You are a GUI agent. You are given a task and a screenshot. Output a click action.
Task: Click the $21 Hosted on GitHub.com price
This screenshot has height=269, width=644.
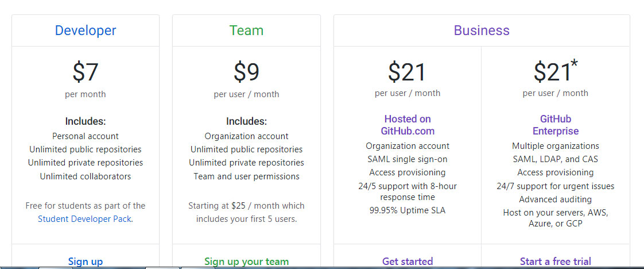(408, 72)
